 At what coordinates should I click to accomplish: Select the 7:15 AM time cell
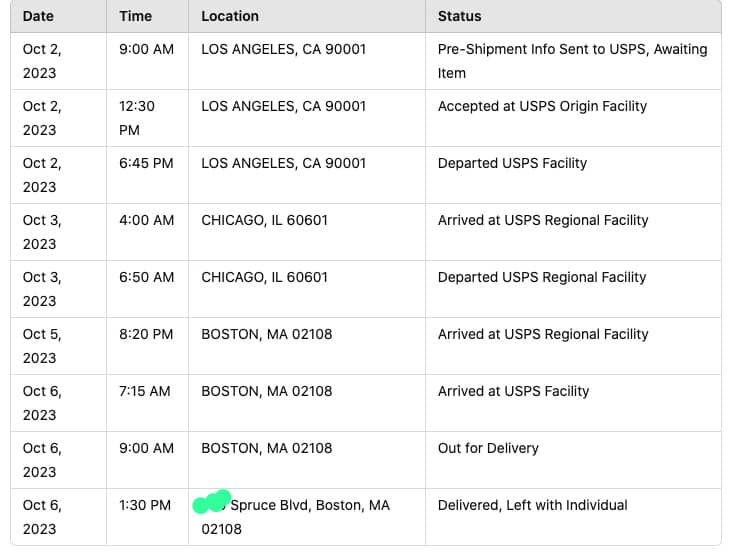click(x=145, y=391)
